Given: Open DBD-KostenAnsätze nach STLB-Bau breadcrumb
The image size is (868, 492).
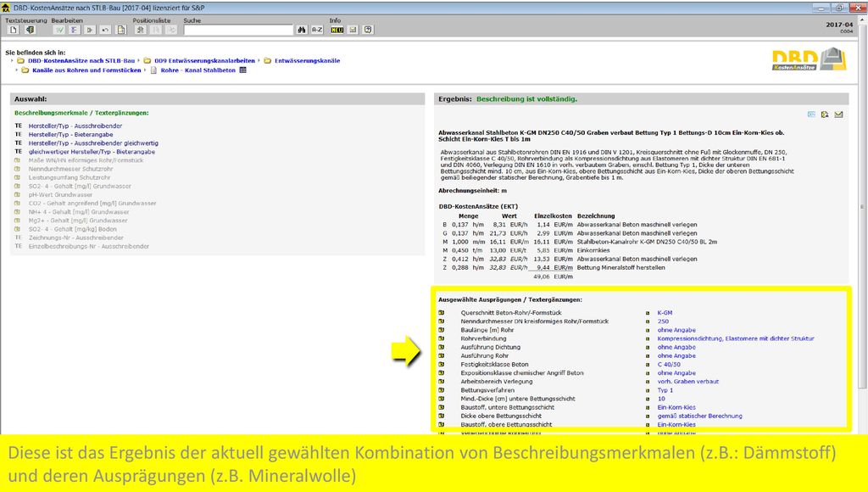Looking at the screenshot, I should point(81,61).
